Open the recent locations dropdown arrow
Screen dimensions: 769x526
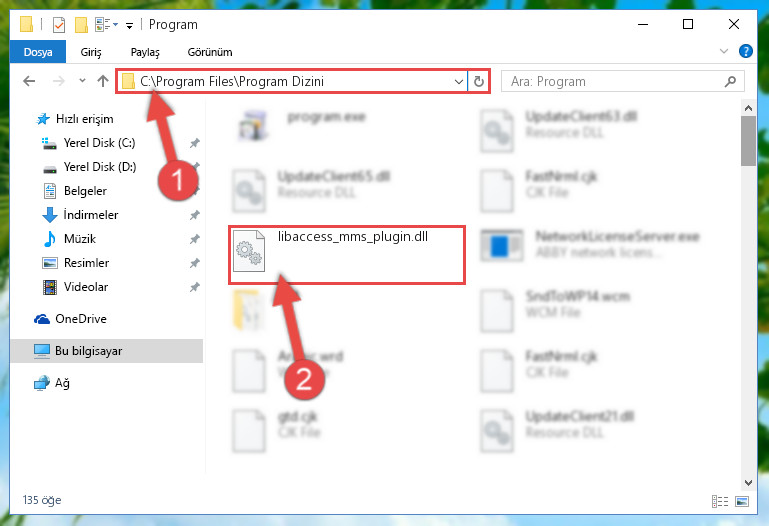coord(82,81)
